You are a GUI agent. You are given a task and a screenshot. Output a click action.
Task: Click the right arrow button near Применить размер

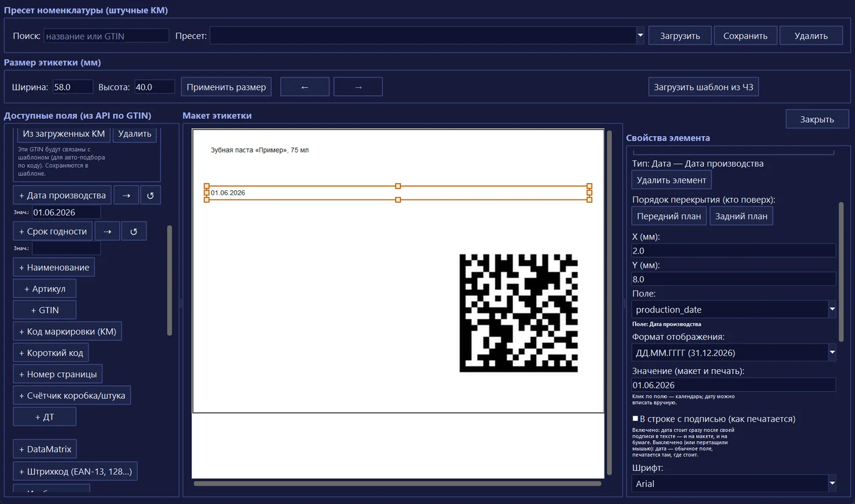358,87
